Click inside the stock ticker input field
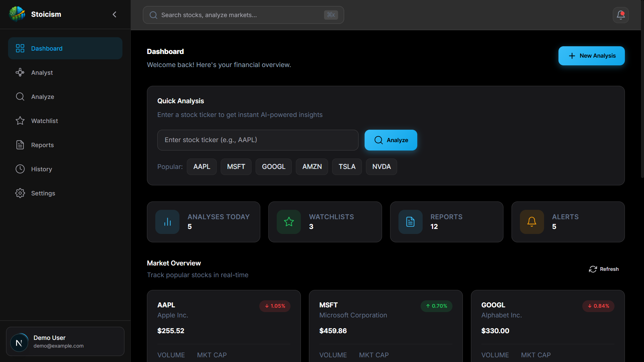The height and width of the screenshot is (362, 644). tap(258, 140)
